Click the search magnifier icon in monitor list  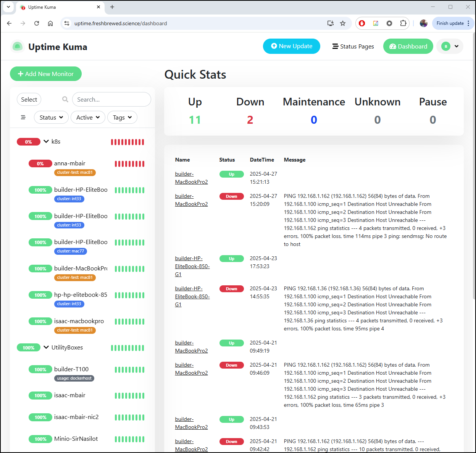point(65,99)
